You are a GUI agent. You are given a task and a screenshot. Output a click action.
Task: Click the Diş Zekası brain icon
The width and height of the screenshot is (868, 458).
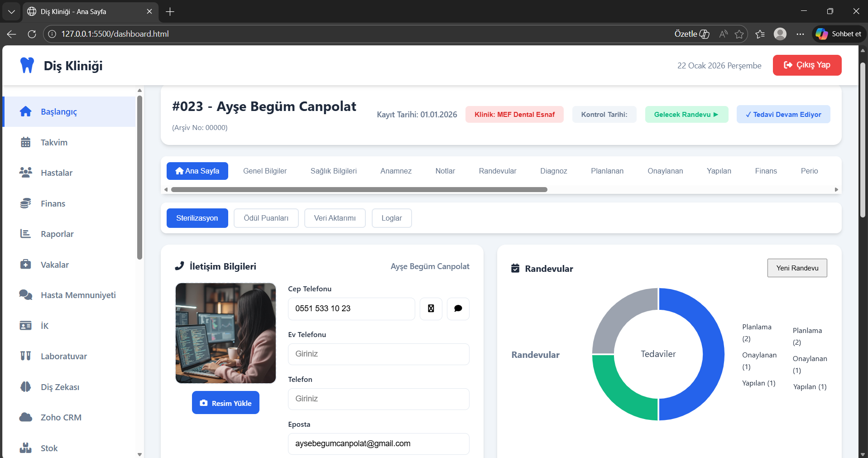(x=26, y=387)
